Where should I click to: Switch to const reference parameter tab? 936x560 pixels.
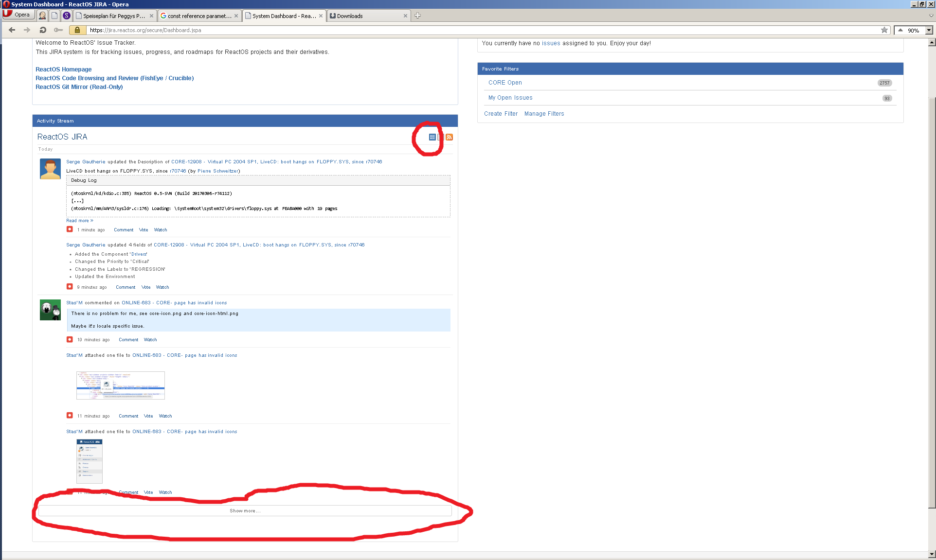point(199,16)
